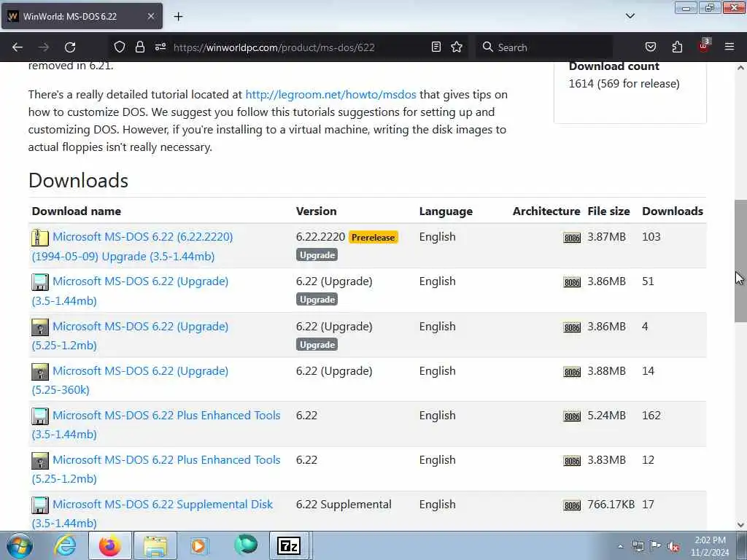The width and height of the screenshot is (747, 560).
Task: Open the tracking protection shield icon
Action: pos(120,47)
